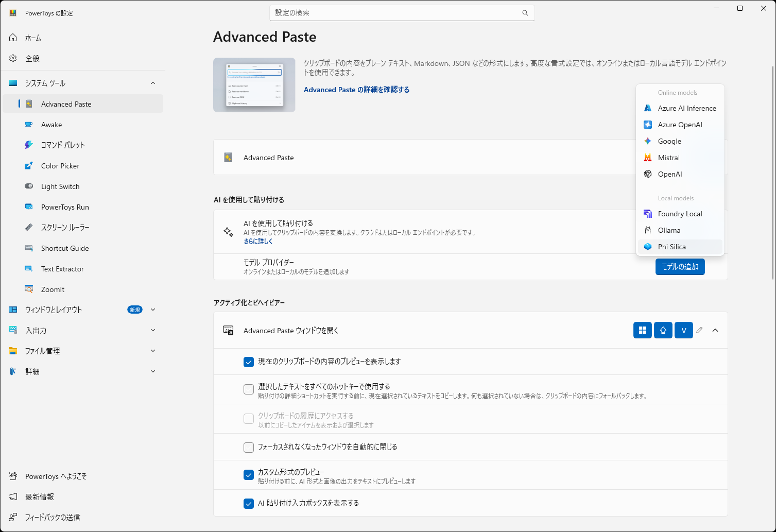Click the Shift key shortcut button
The image size is (776, 532).
663,331
